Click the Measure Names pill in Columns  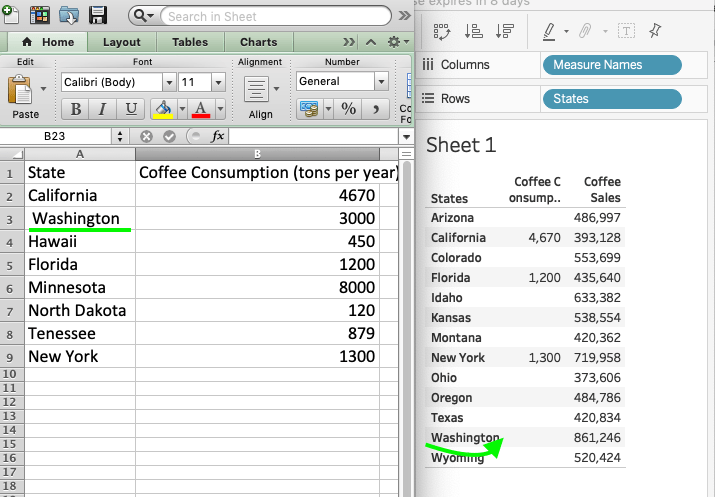coord(612,65)
